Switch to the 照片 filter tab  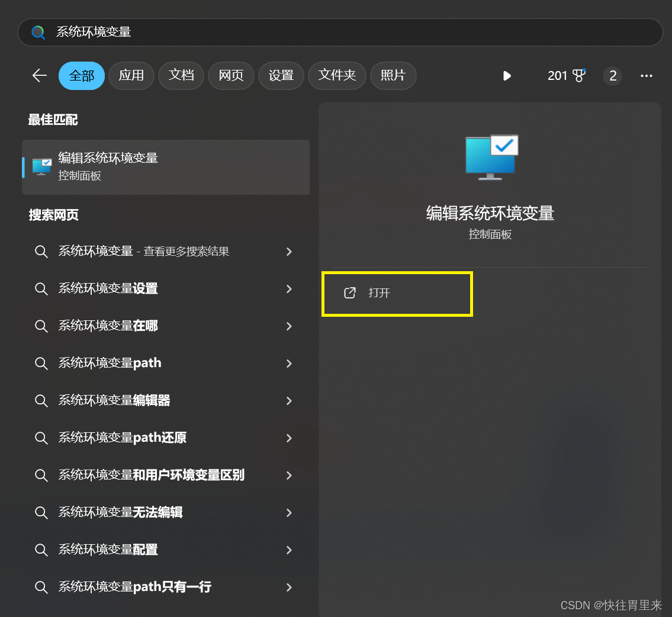click(393, 76)
